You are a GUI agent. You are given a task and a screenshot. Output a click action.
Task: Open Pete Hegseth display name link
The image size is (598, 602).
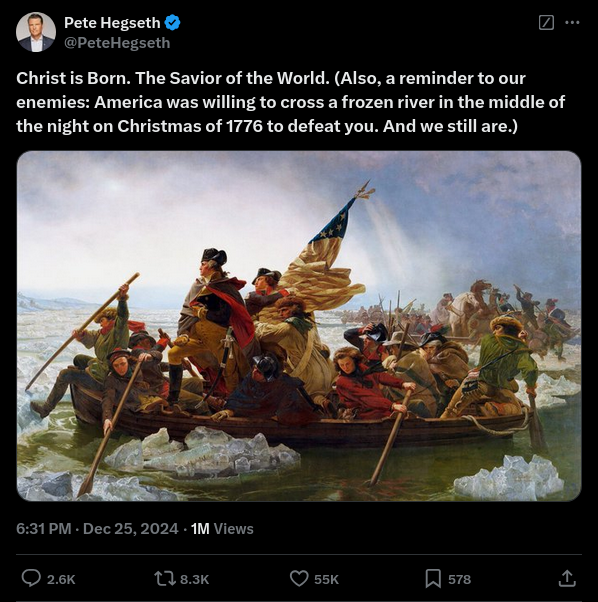click(112, 23)
